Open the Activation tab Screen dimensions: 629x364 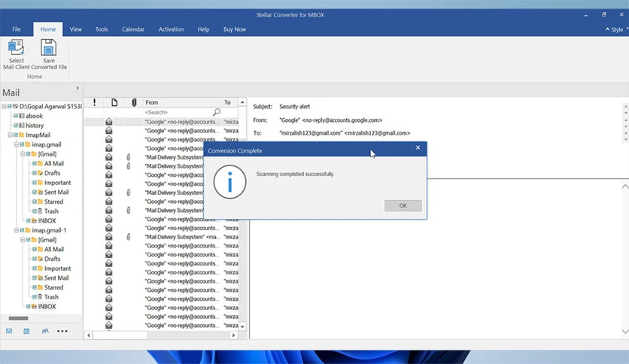coord(171,29)
